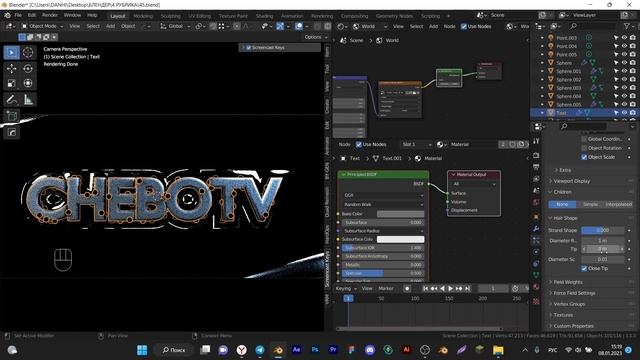Activate the Cursor tool in viewport toolbar

click(28, 53)
